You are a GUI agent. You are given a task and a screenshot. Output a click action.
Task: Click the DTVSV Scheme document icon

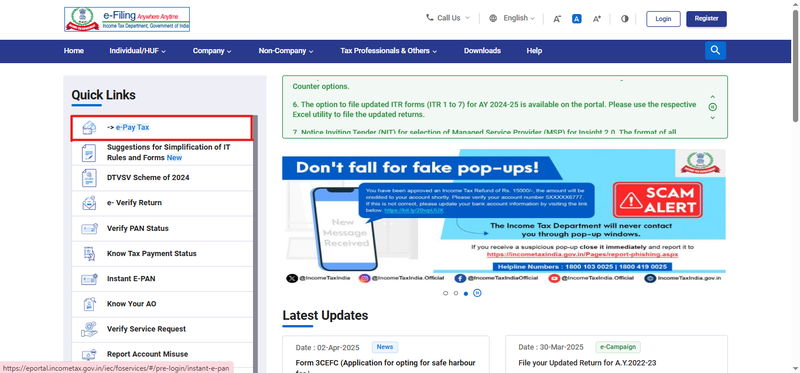[x=89, y=178]
